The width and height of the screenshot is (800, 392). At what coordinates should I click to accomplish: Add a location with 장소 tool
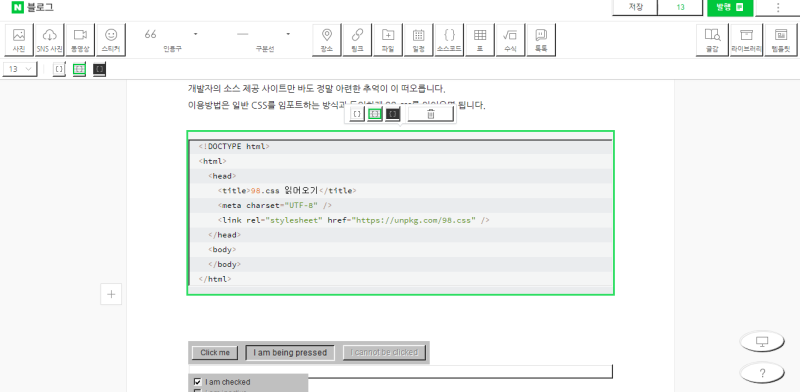[x=327, y=39]
